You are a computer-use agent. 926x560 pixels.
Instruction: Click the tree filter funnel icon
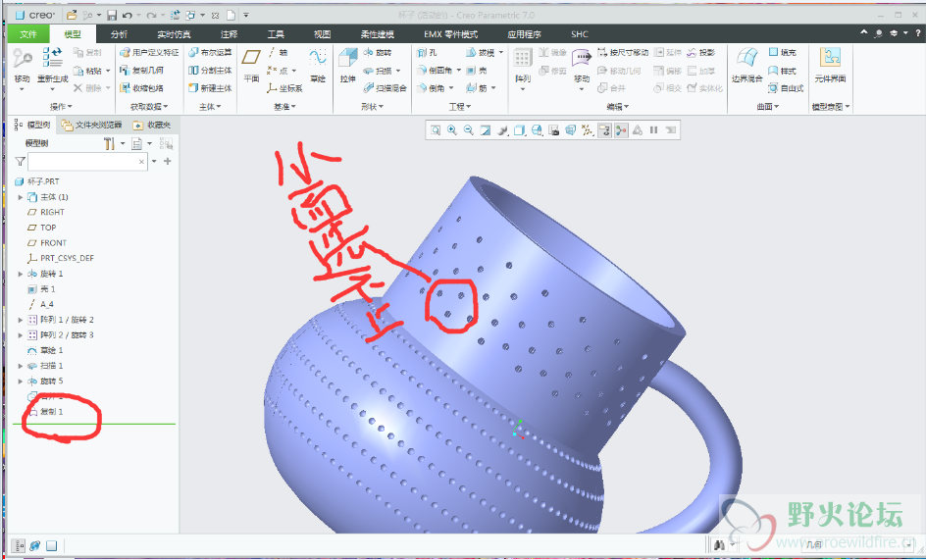coord(20,161)
